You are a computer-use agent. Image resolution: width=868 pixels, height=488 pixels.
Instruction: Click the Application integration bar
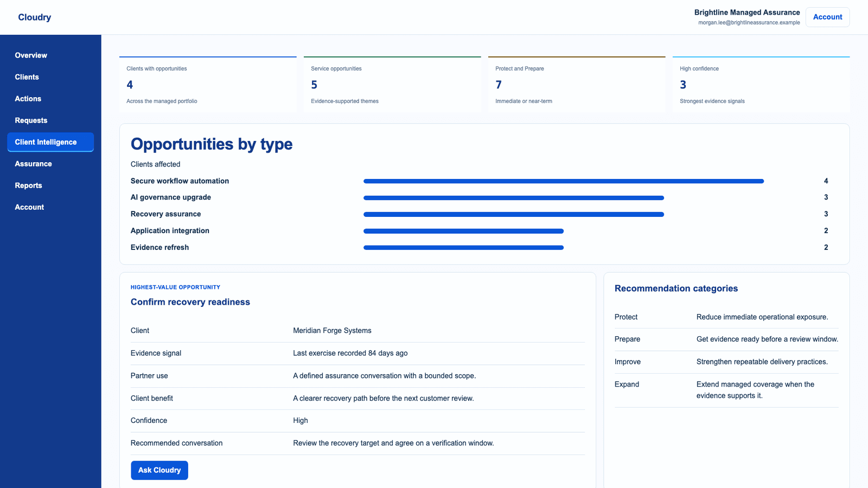463,231
